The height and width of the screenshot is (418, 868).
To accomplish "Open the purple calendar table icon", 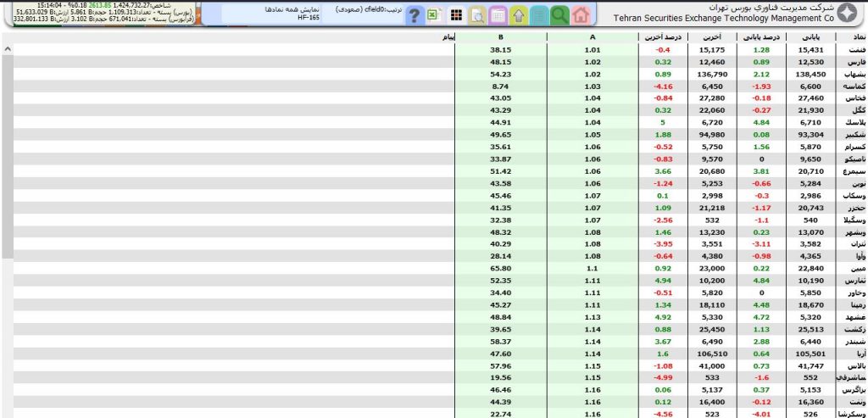I will pos(498,14).
